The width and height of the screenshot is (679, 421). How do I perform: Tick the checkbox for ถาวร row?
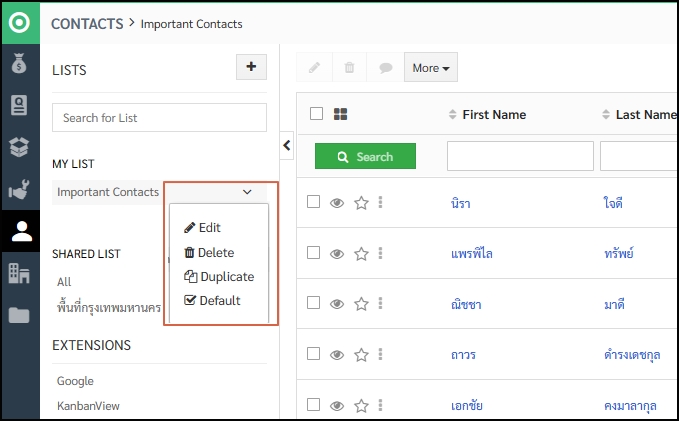click(314, 353)
